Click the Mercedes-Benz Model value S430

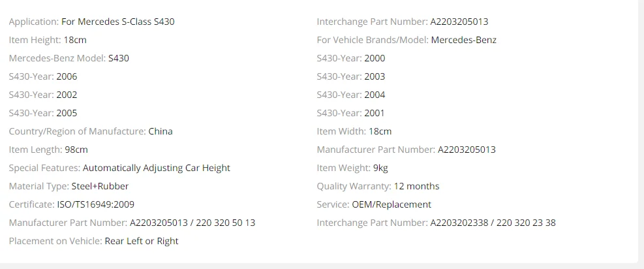pos(119,58)
